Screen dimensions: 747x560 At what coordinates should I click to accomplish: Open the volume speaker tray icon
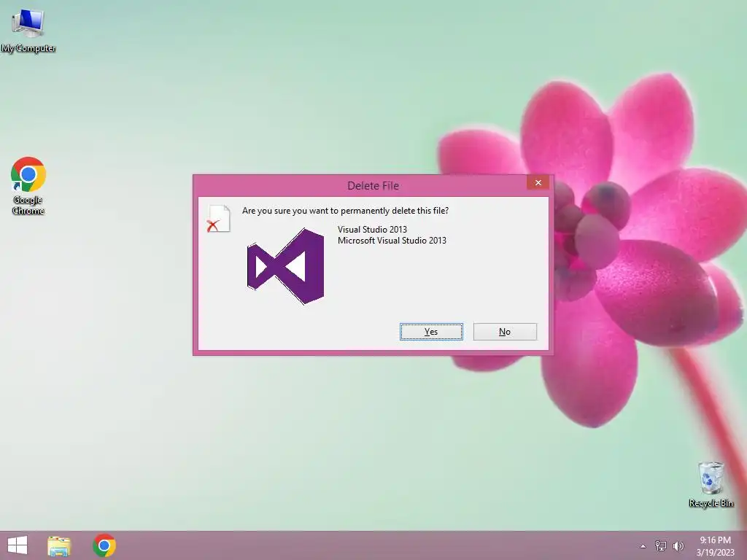tap(678, 545)
